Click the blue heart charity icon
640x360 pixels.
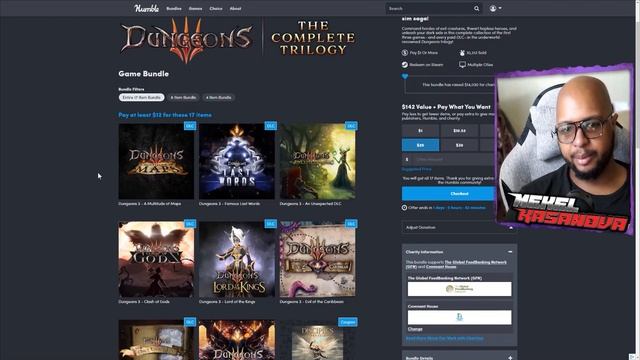(x=405, y=77)
